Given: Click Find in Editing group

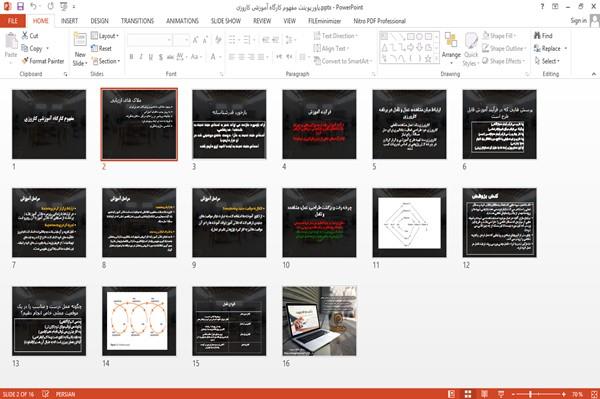Looking at the screenshot, I should tap(543, 36).
